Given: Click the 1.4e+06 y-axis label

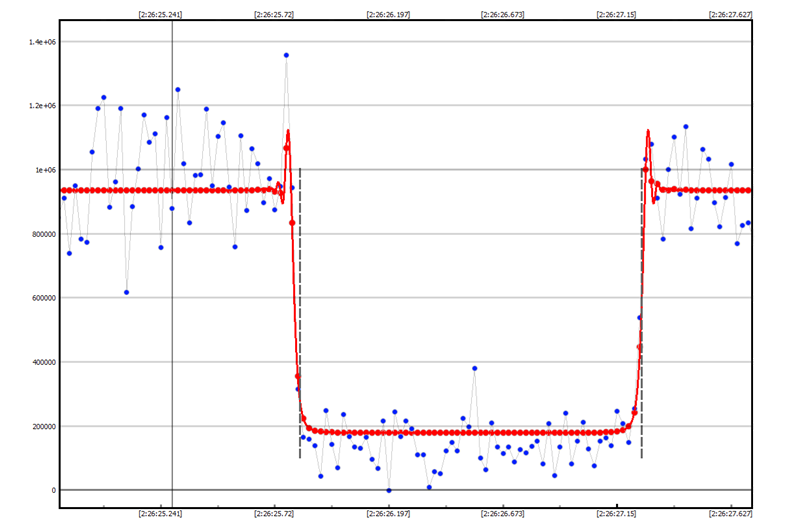Looking at the screenshot, I should pos(42,42).
